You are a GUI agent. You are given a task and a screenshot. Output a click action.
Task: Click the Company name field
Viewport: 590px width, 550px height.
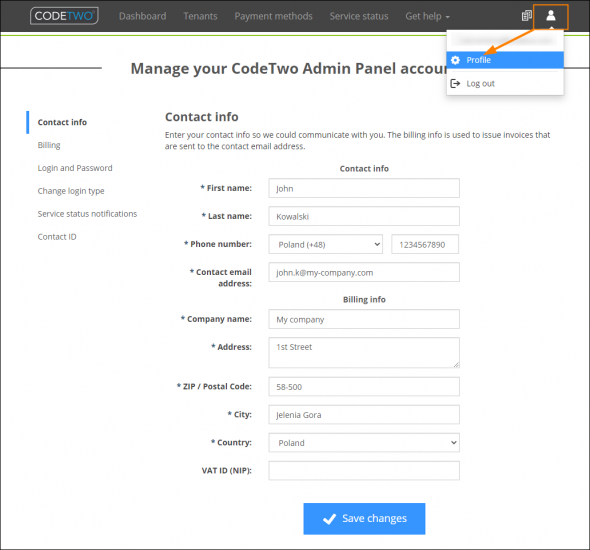(x=364, y=319)
